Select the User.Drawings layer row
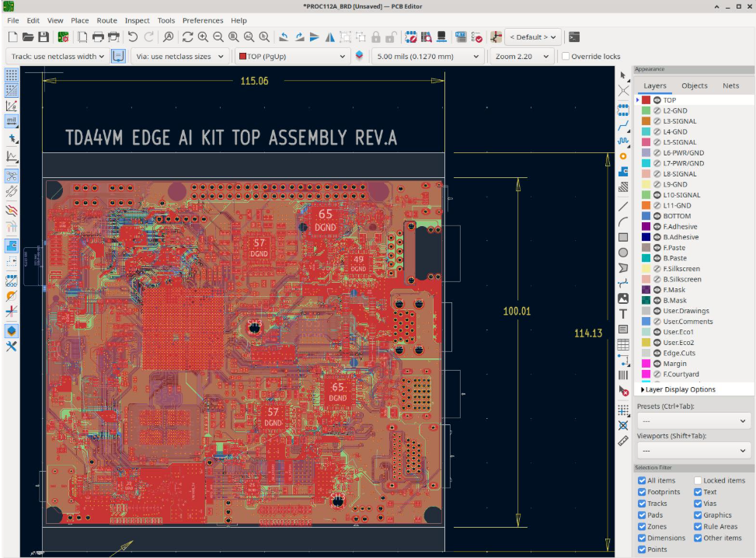The height and width of the screenshot is (558, 756). [x=695, y=311]
